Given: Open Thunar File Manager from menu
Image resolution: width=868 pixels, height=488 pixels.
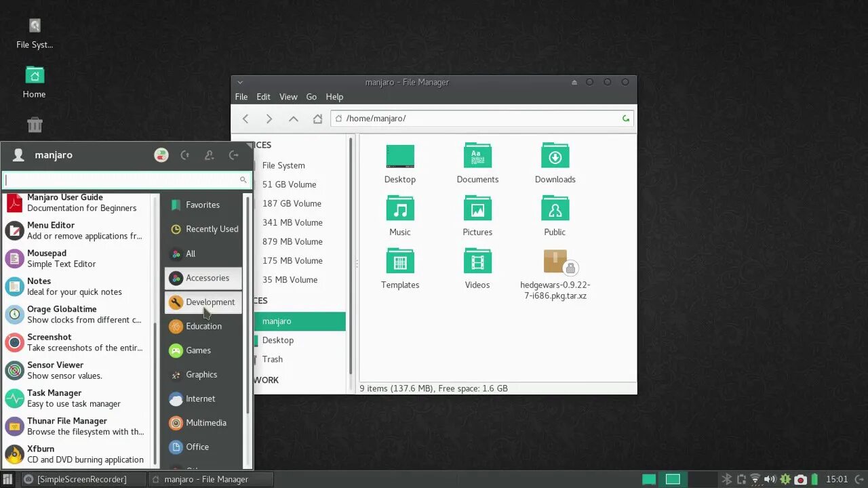Looking at the screenshot, I should 76,426.
